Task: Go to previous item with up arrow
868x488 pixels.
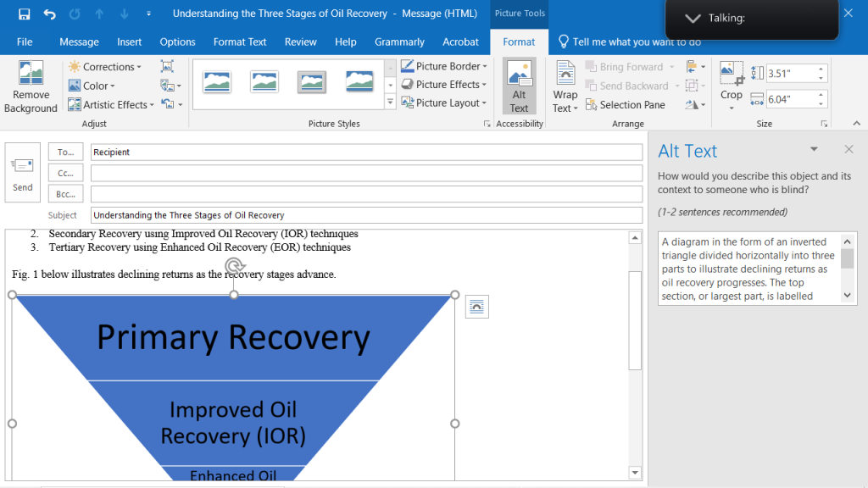Action: [99, 14]
